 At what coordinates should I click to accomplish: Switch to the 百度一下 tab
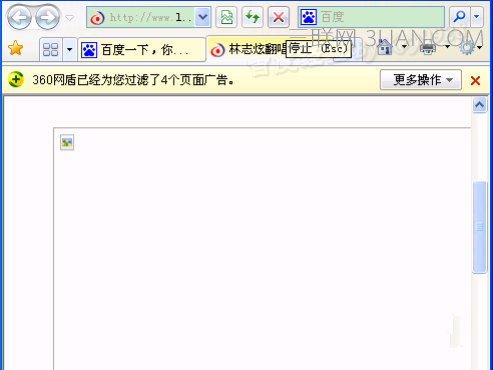click(141, 50)
